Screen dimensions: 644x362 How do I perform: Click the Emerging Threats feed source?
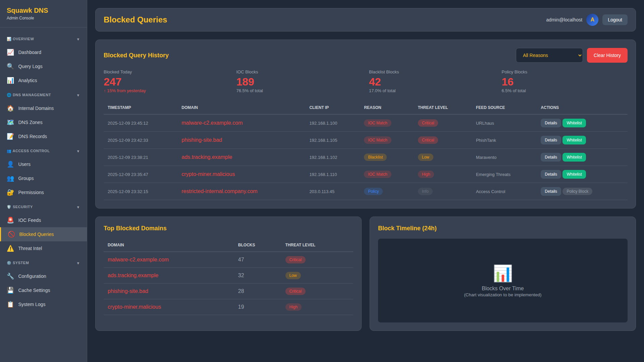493,174
